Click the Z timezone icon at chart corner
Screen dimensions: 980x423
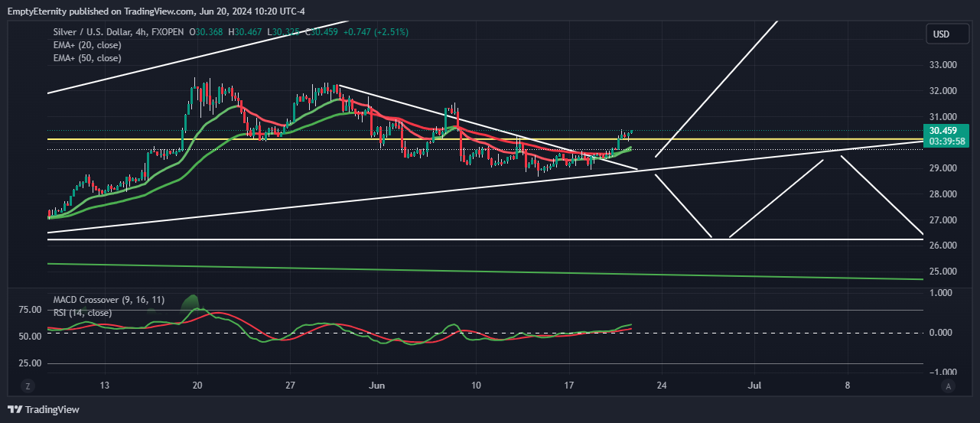tap(27, 386)
